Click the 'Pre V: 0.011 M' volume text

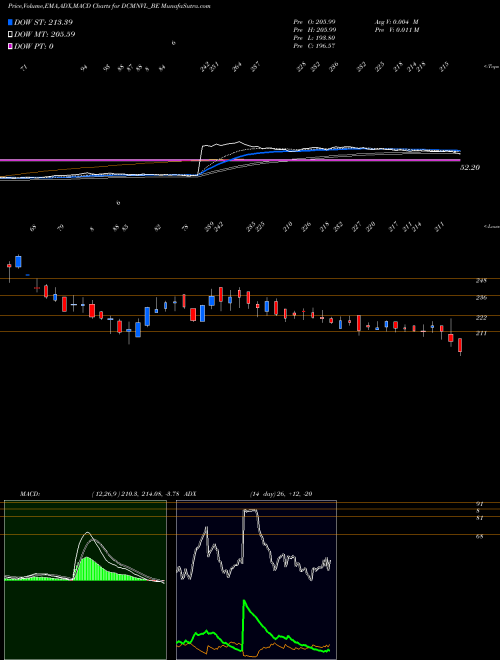(396, 30)
